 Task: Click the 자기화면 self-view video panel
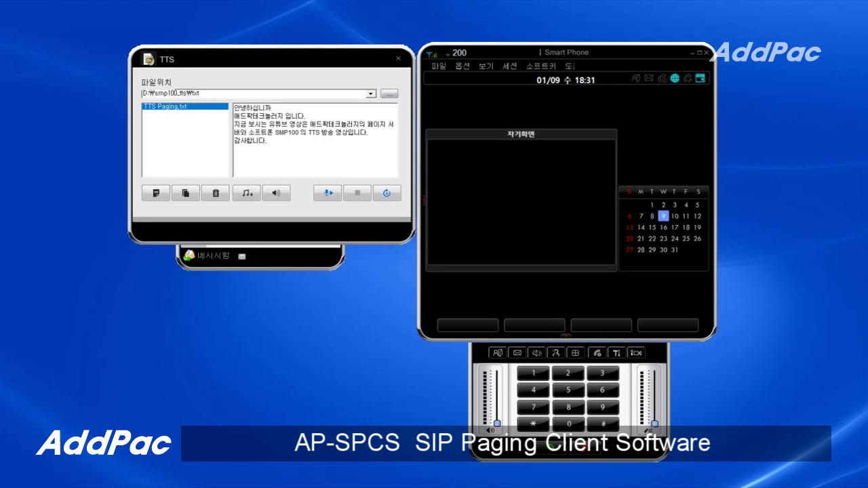pyautogui.click(x=521, y=201)
